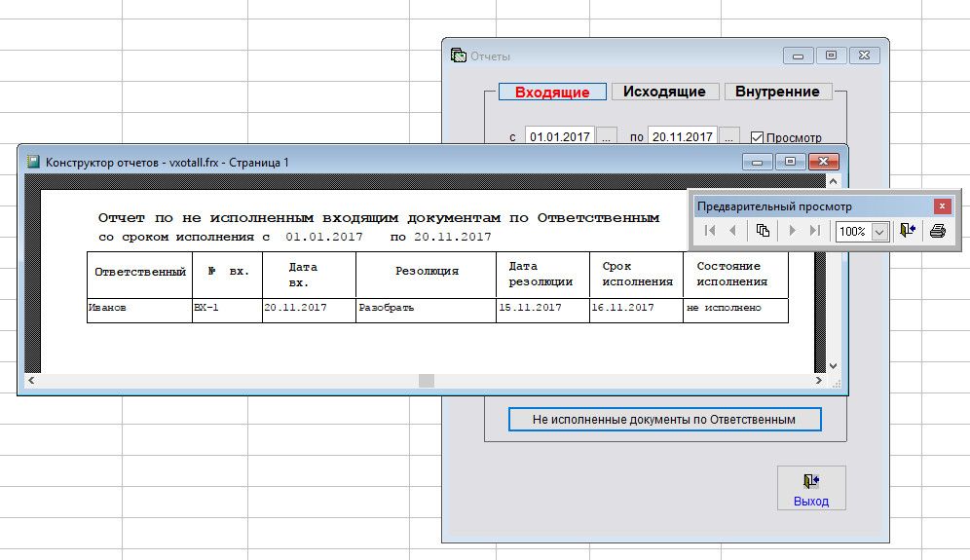Open start date picker next to 01.01.2017
970x560 pixels.
tap(606, 137)
